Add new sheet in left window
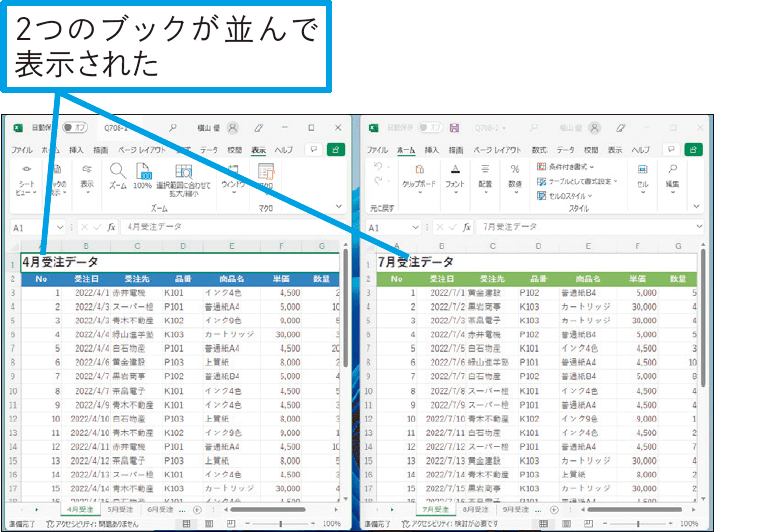Image resolution: width=783 pixels, height=532 pixels. coord(198,510)
